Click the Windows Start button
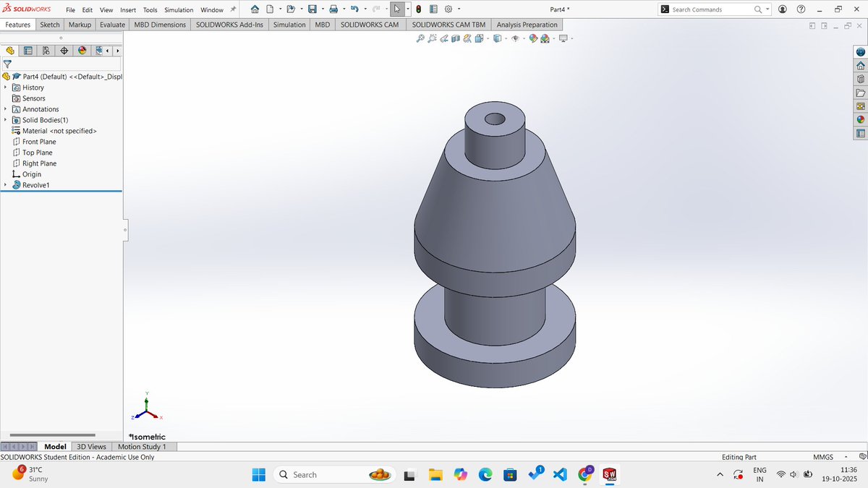The width and height of the screenshot is (868, 488). click(258, 474)
